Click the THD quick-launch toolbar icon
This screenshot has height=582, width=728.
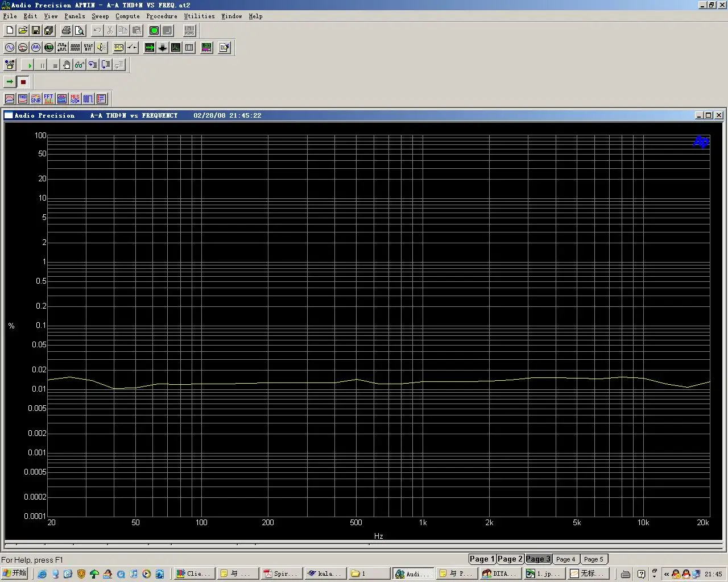point(23,99)
